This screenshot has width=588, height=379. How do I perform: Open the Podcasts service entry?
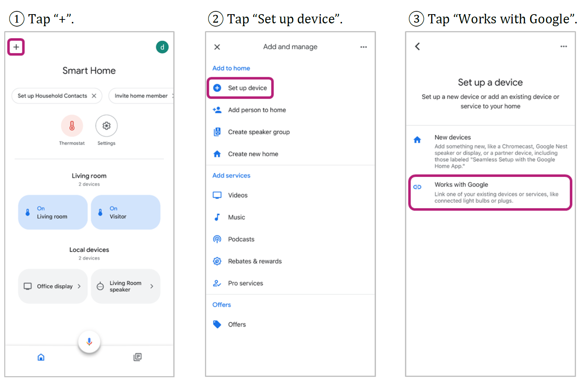290,239
